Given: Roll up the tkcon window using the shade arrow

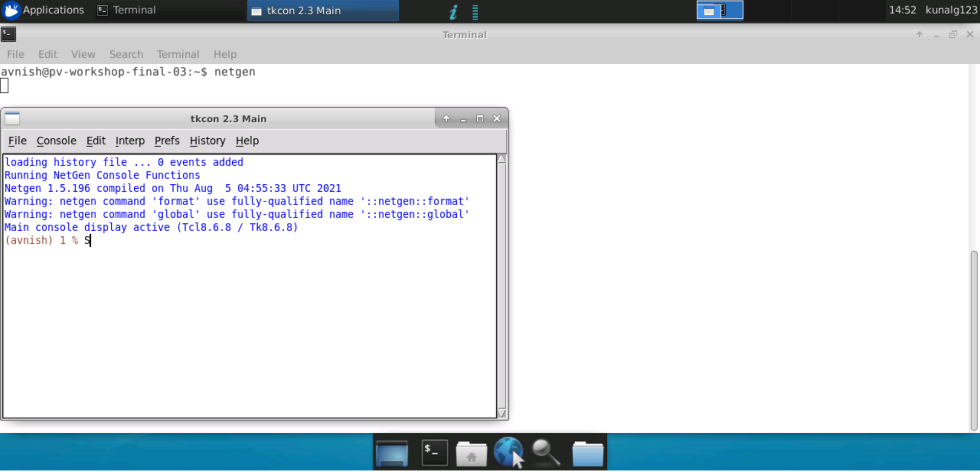Looking at the screenshot, I should (x=446, y=118).
